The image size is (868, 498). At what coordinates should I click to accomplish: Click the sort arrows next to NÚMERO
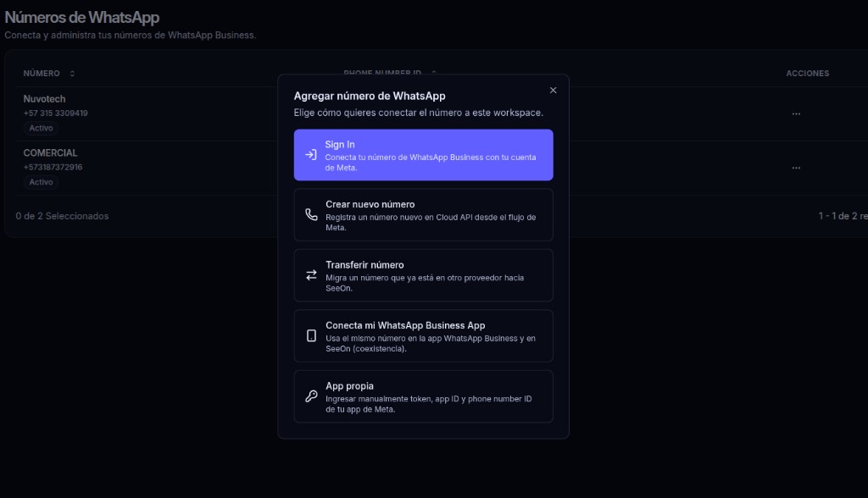point(72,73)
